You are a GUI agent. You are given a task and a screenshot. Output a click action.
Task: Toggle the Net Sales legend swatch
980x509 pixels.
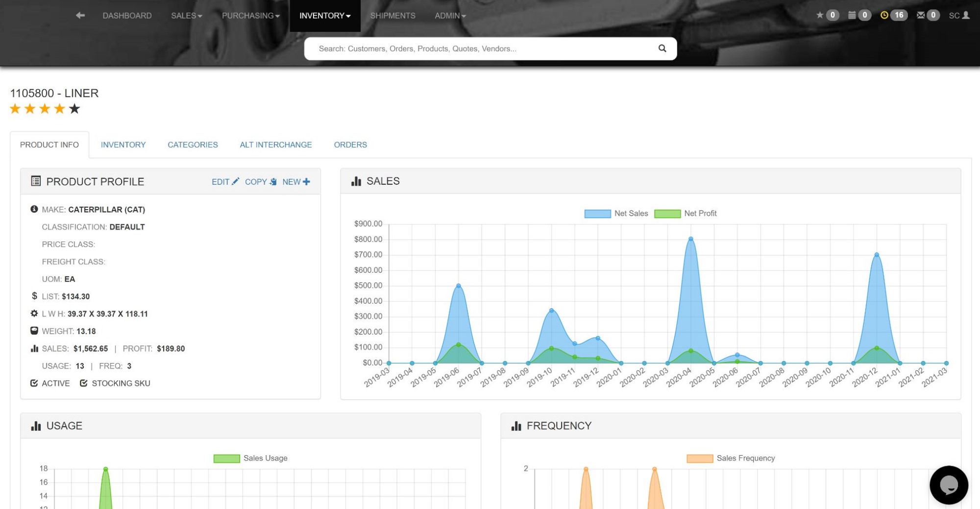pyautogui.click(x=597, y=214)
